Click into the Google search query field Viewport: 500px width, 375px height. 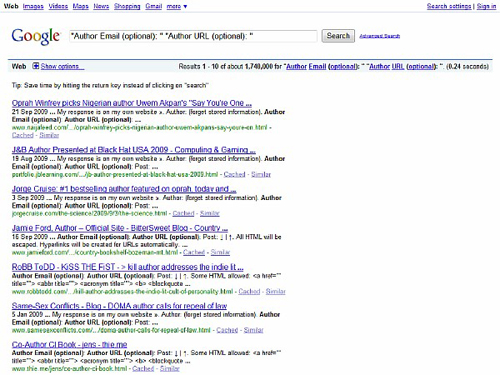[193, 36]
